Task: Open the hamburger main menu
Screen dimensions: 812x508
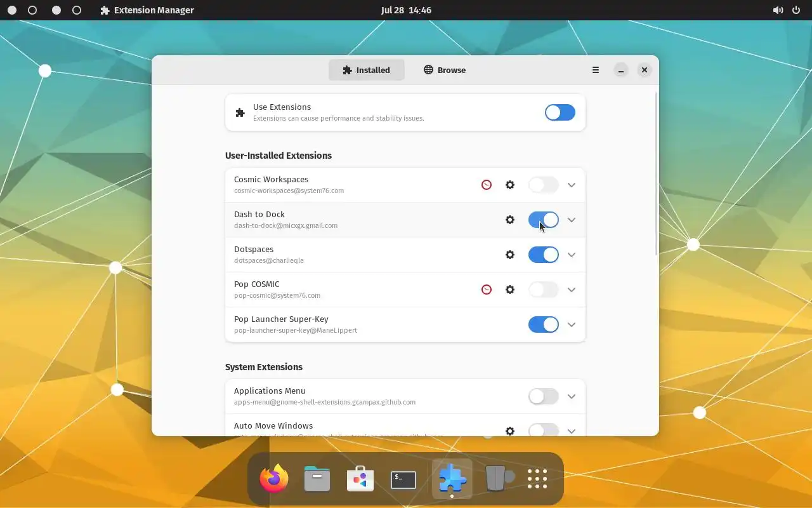Action: [596, 70]
